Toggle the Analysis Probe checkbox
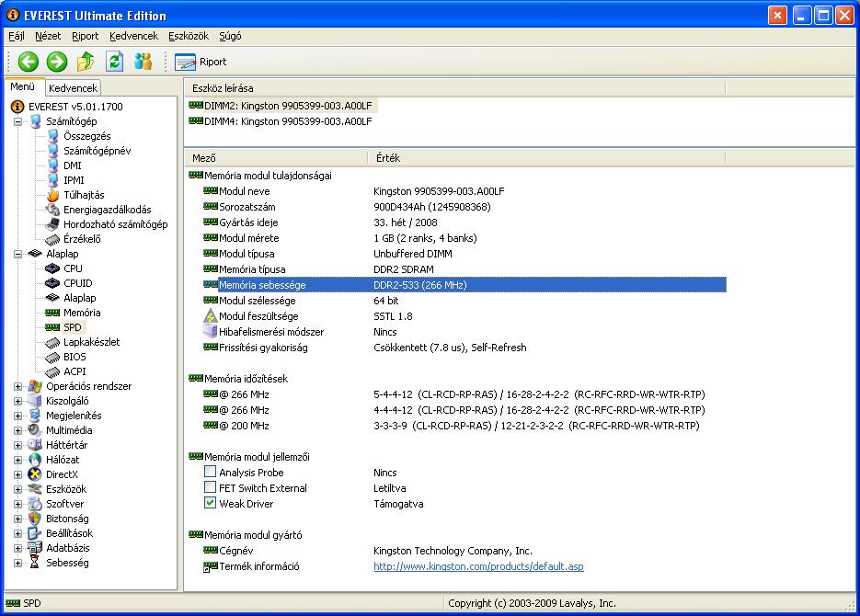The image size is (860, 616). coord(210,472)
